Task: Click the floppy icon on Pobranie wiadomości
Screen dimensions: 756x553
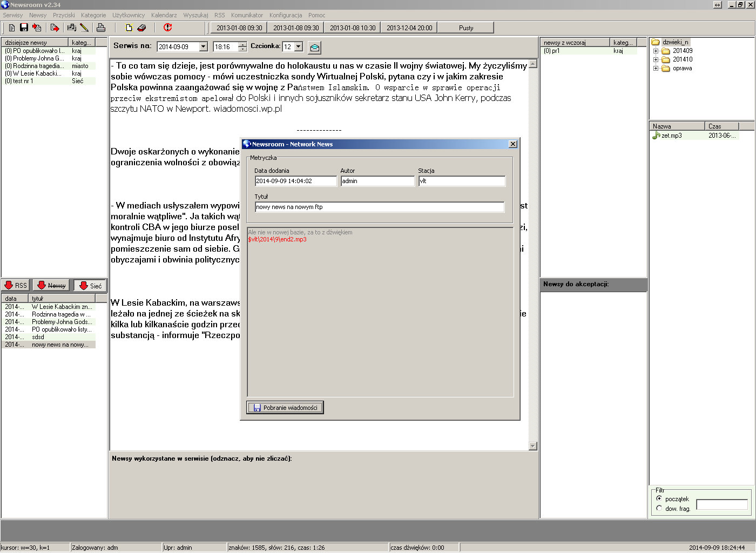Action: pyautogui.click(x=257, y=408)
